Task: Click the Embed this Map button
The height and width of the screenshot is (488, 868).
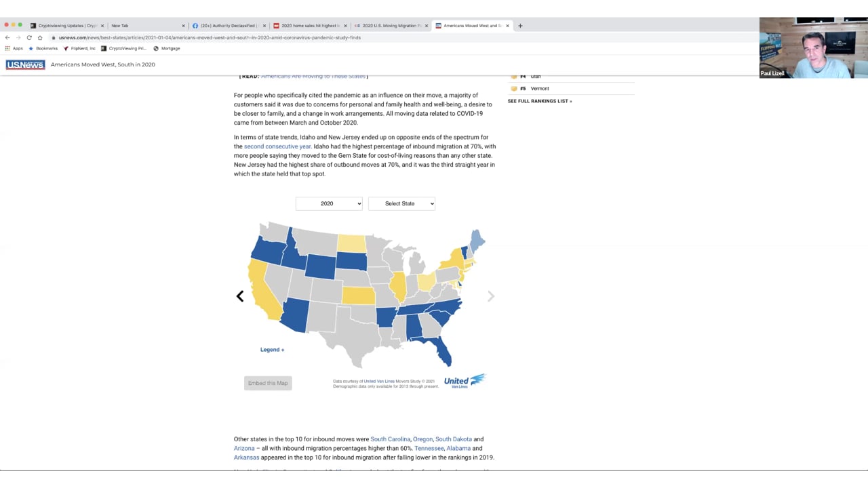Action: point(268,383)
